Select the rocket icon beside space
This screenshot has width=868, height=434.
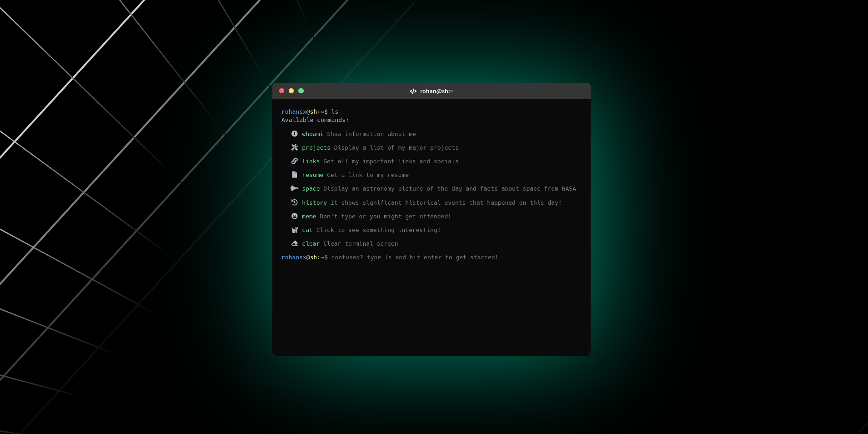coord(295,188)
